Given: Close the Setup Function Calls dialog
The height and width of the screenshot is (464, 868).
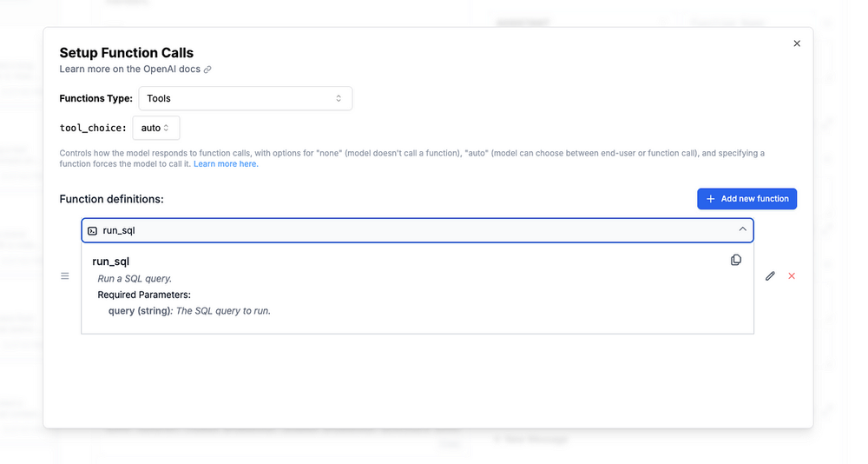Looking at the screenshot, I should tap(797, 43).
